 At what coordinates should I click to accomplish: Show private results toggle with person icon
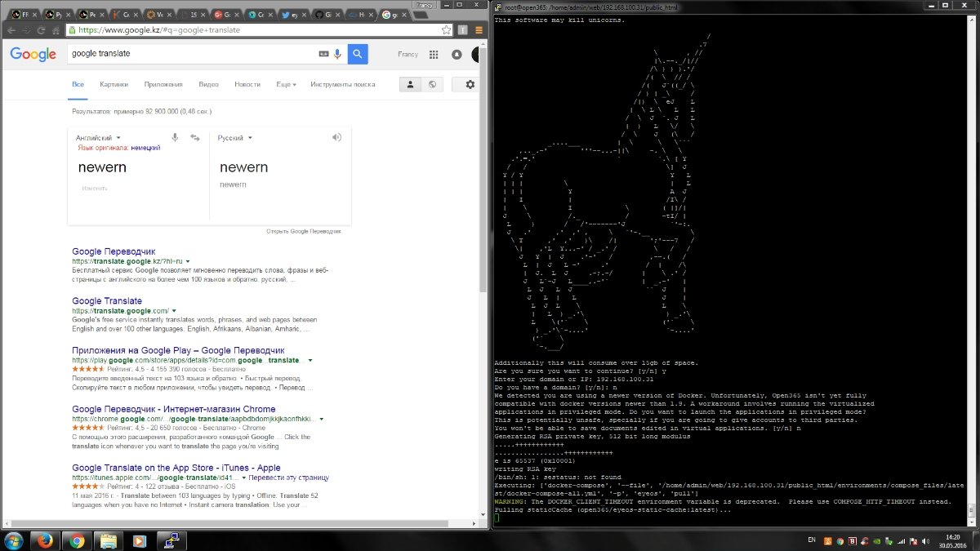pyautogui.click(x=411, y=84)
